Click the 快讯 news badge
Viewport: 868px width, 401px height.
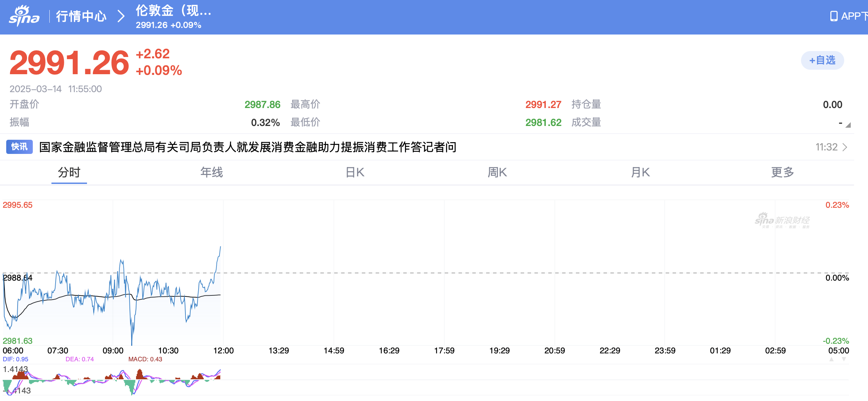(x=19, y=147)
